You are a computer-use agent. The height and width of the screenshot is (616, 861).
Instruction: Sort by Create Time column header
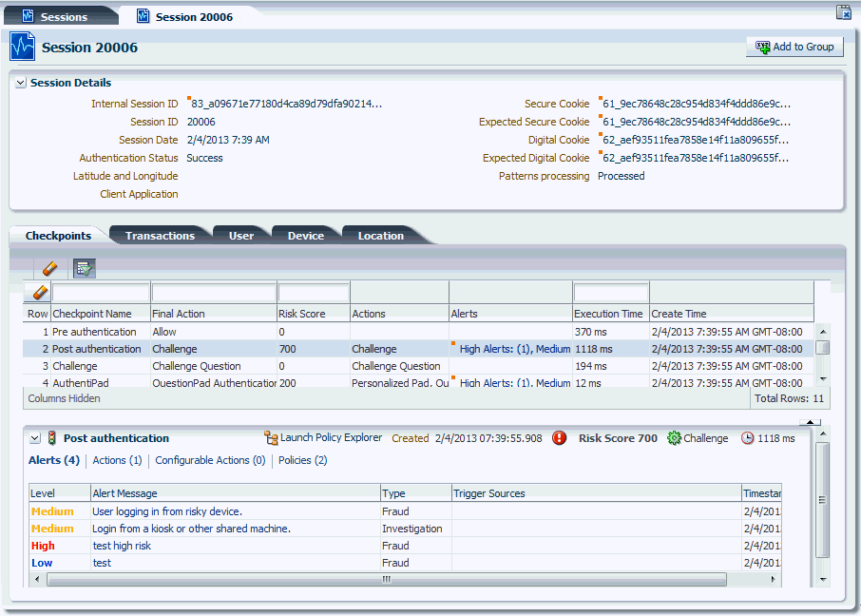click(x=732, y=314)
